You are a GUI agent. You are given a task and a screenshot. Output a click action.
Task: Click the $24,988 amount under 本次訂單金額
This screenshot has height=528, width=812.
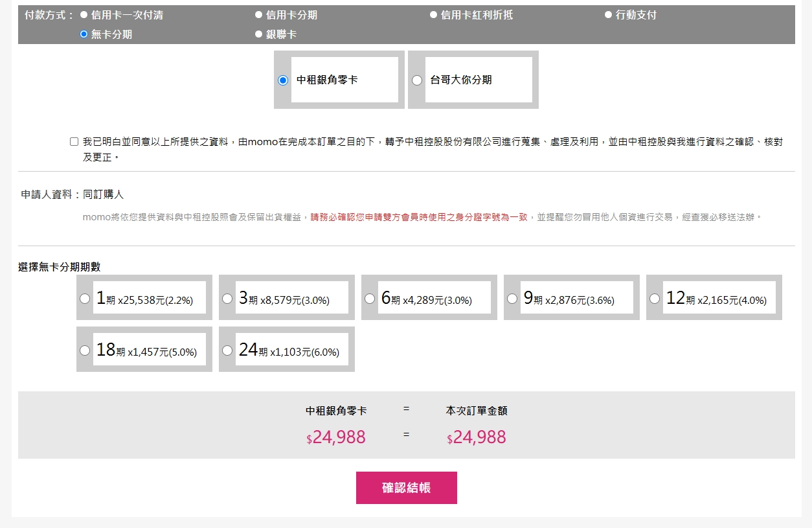click(x=477, y=437)
